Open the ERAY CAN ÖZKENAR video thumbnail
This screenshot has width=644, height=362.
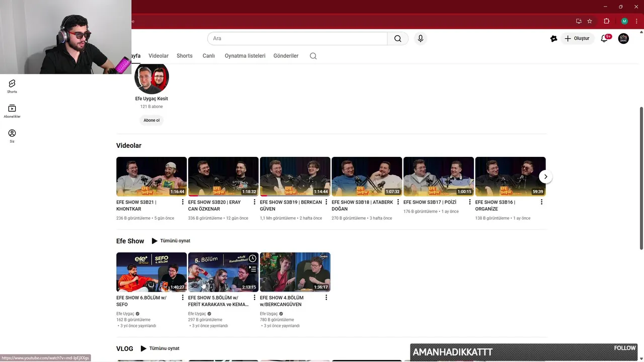pyautogui.click(x=223, y=176)
